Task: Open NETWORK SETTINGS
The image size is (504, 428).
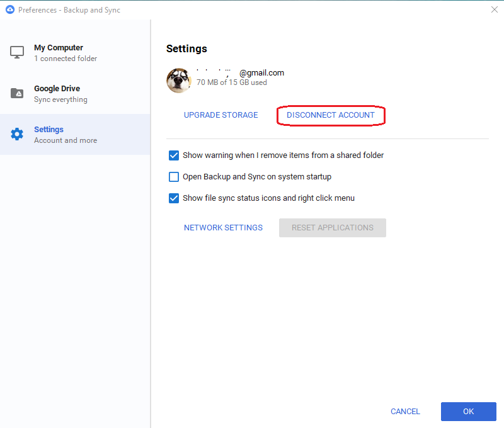Action: 223,227
